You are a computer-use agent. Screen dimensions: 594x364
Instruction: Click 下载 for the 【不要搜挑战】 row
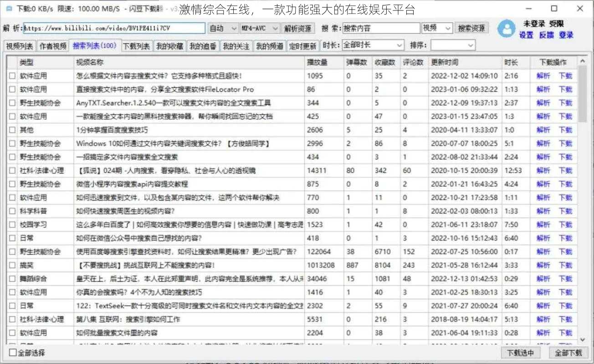565,265
